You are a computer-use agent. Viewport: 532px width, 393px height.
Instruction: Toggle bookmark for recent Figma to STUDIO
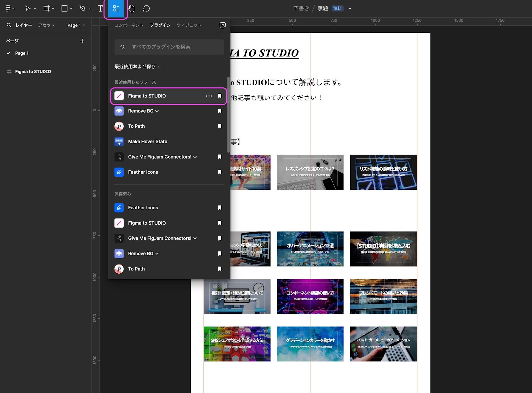[x=220, y=96]
